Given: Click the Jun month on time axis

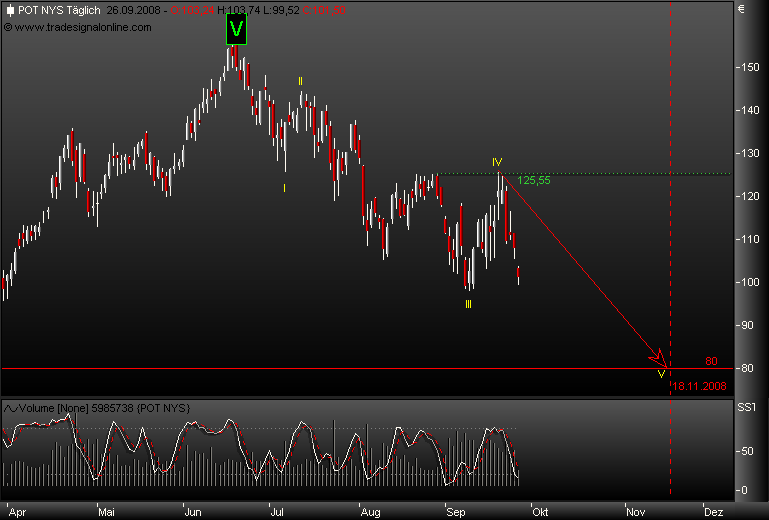Looking at the screenshot, I should point(193,512).
